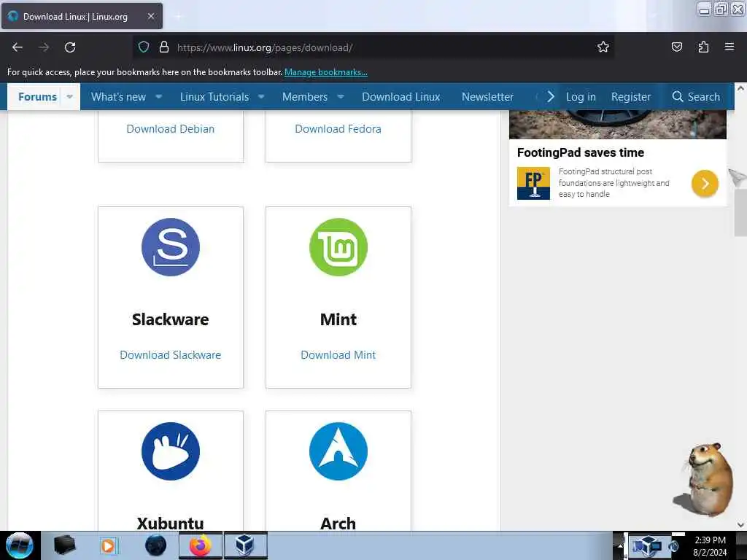Open the Linux Tutorials menu item
Screen dimensions: 747x560
coord(214,97)
